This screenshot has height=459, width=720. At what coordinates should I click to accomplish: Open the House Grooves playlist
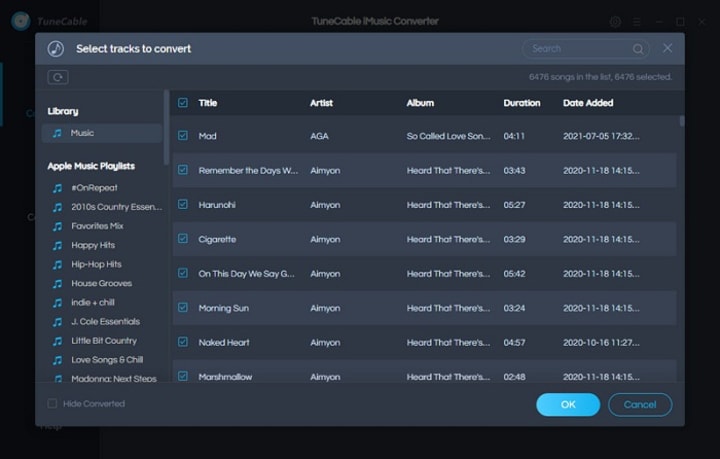pyautogui.click(x=101, y=284)
